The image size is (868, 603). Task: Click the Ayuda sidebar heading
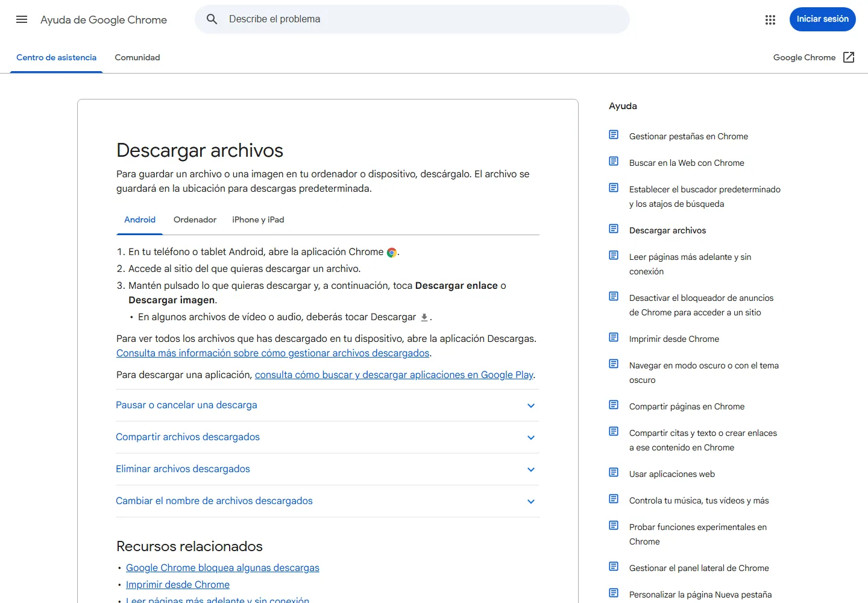623,106
